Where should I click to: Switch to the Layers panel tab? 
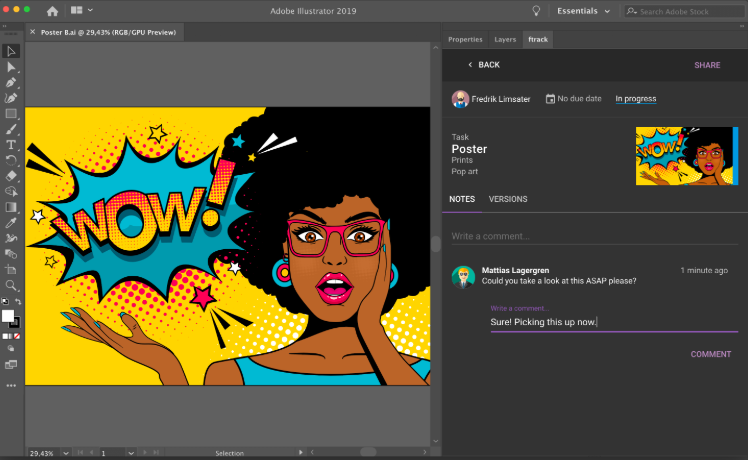(505, 40)
